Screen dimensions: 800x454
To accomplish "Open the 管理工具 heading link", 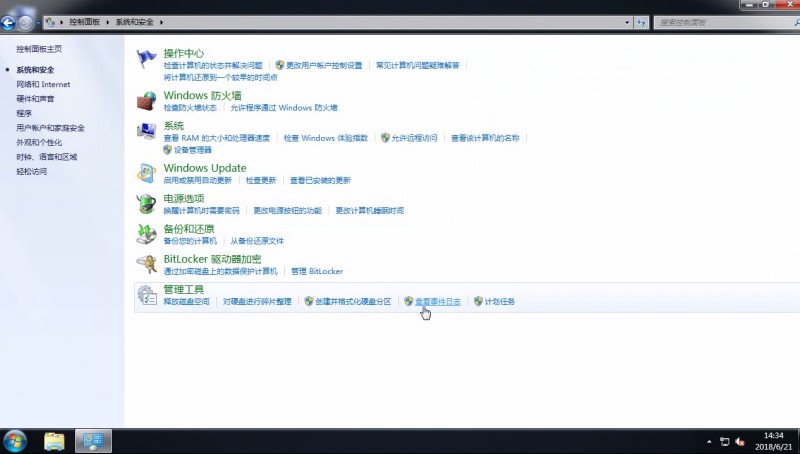I will tap(184, 289).
